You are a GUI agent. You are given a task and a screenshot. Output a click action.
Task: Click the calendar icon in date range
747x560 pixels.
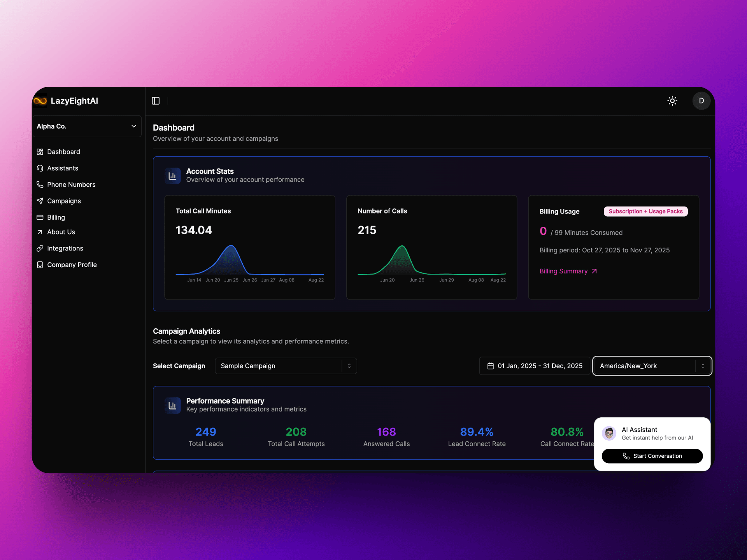tap(491, 366)
